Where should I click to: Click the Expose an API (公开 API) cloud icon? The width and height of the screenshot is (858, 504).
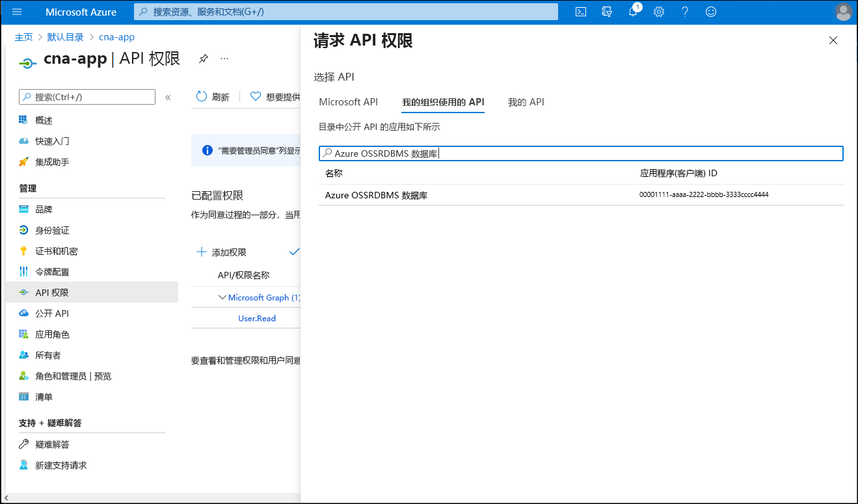pyautogui.click(x=23, y=313)
